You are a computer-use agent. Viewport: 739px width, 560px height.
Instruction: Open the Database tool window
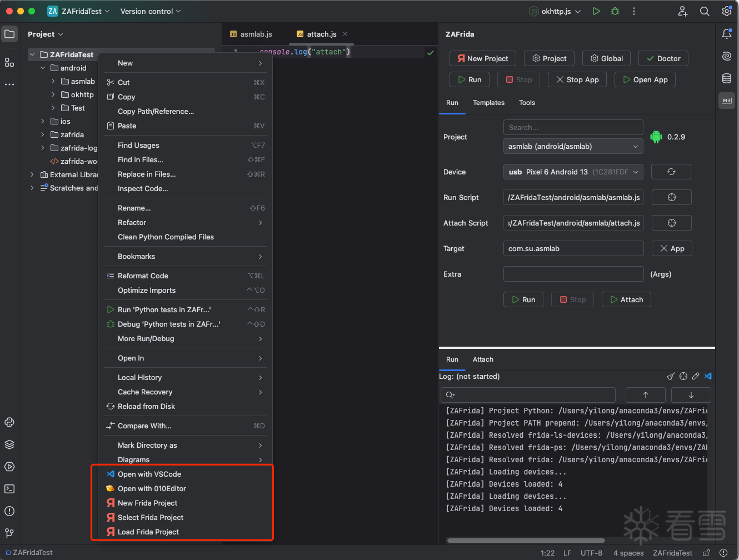[x=727, y=78]
